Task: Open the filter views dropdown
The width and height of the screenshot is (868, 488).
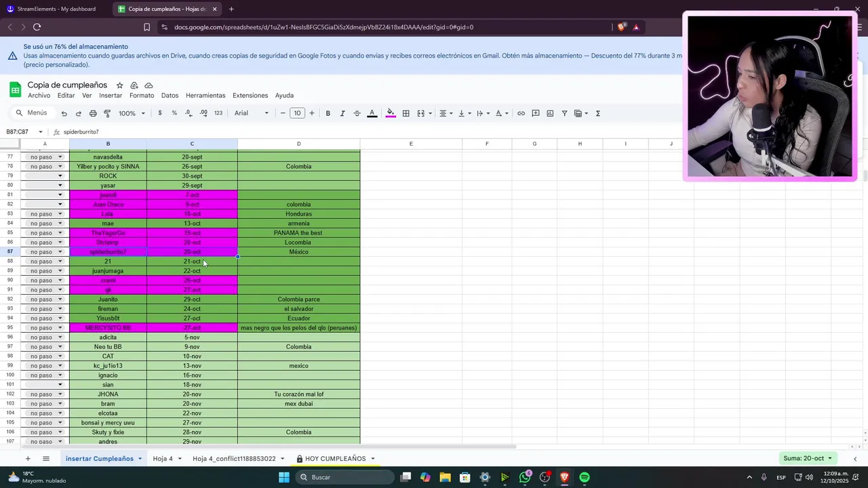Action: point(581,113)
